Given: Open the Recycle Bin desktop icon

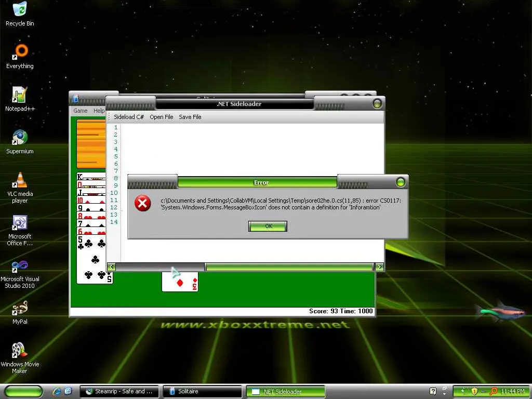Looking at the screenshot, I should 20,14.
